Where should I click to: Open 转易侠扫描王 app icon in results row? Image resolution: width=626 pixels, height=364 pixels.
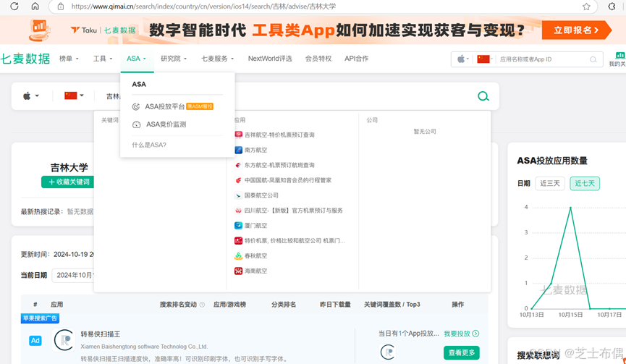click(x=64, y=340)
